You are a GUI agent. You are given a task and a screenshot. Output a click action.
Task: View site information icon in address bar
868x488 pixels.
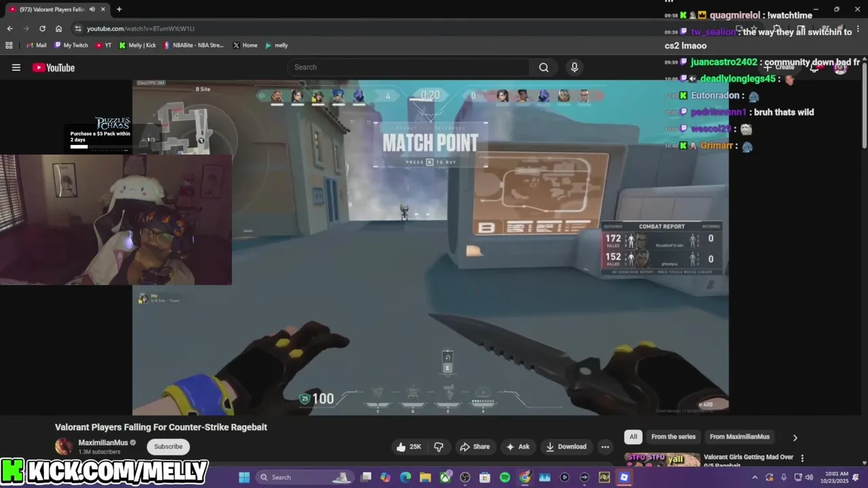coord(78,28)
